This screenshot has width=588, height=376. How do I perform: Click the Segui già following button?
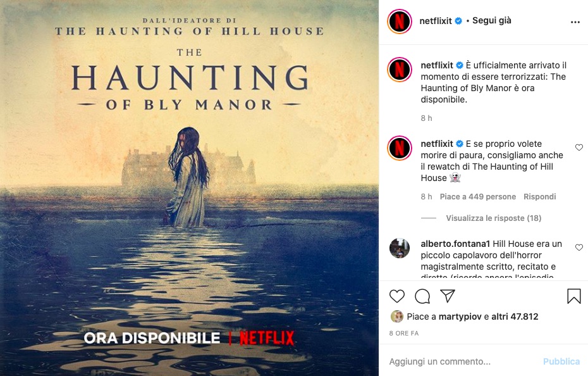point(492,20)
